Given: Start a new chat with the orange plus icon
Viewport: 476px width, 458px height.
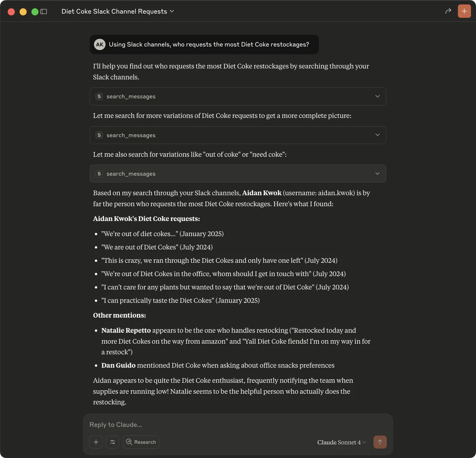Looking at the screenshot, I should pos(464,11).
